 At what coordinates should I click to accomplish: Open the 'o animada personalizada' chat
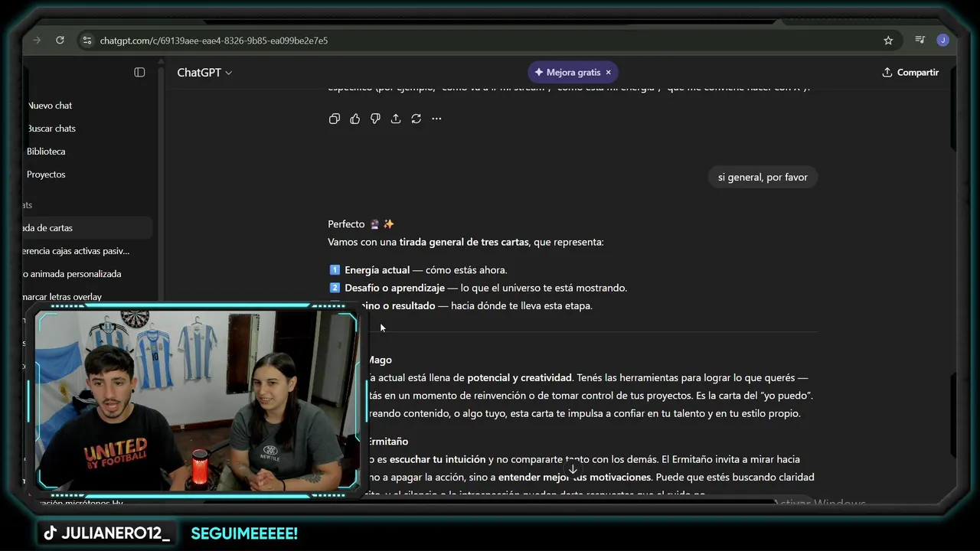pyautogui.click(x=87, y=274)
